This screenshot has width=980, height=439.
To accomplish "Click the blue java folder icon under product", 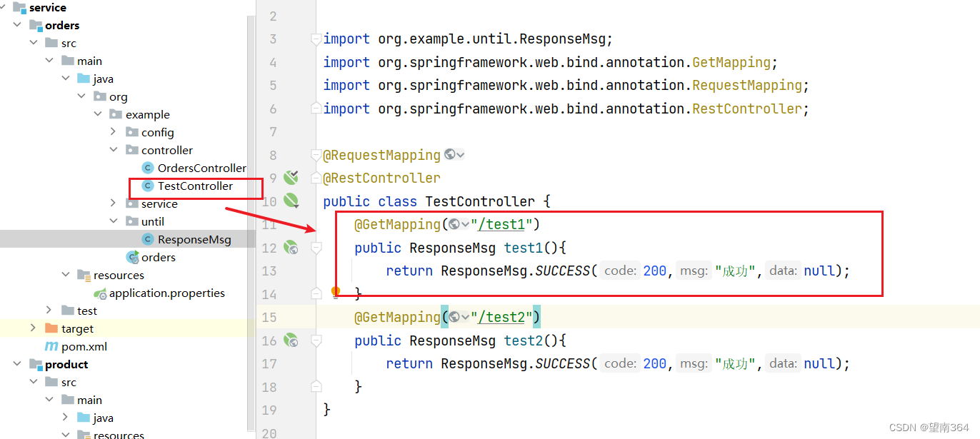I will pos(84,418).
